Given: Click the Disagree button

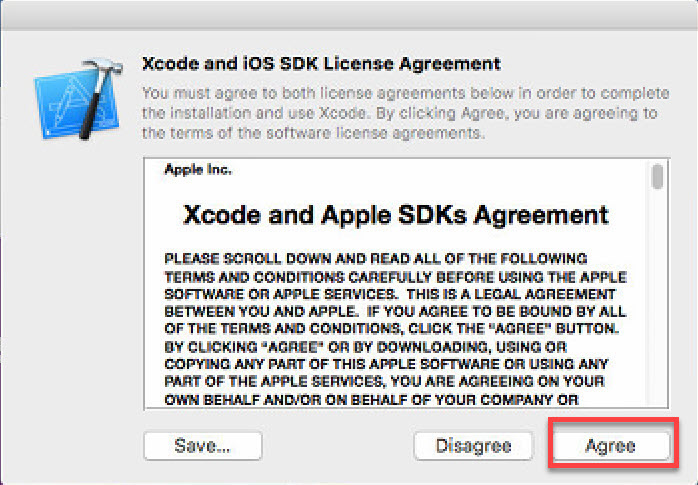Looking at the screenshot, I should tap(473, 445).
